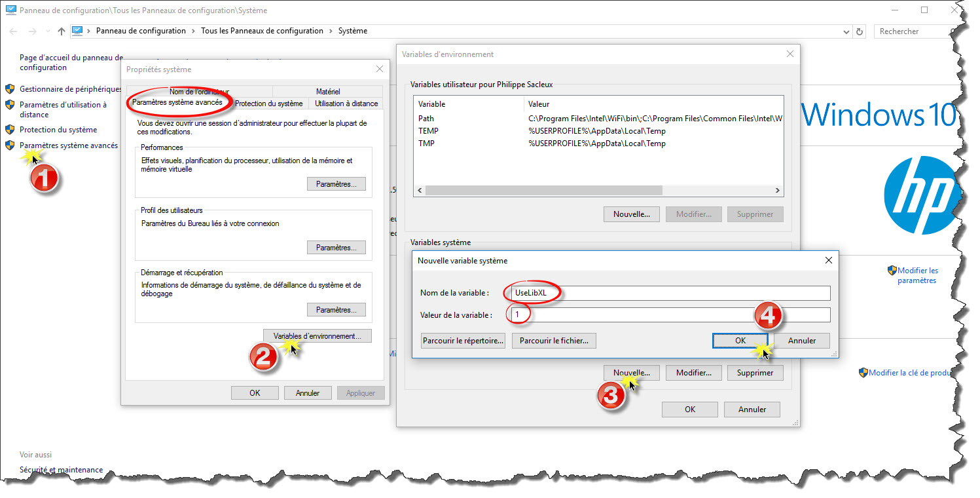Screen dimensions: 980x498
Task: Confirm the Nouvelle variable système dialog with OK
Action: tap(740, 341)
